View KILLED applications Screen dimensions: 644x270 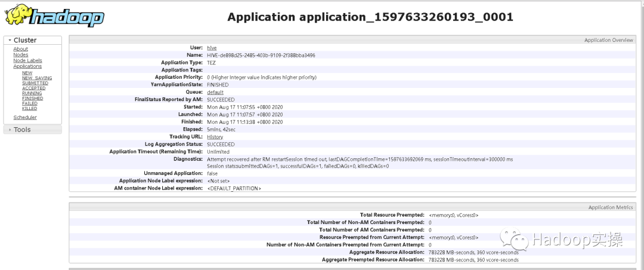click(x=30, y=109)
